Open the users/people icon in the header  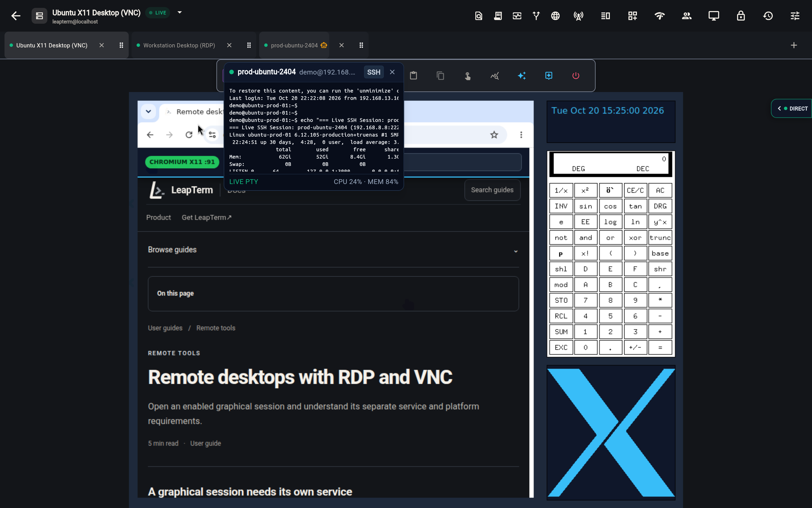[x=687, y=16]
